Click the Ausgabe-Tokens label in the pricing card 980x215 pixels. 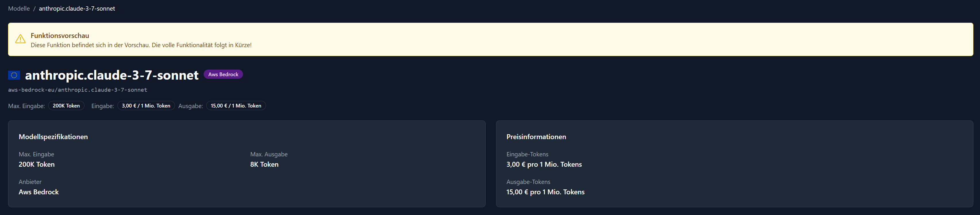click(528, 182)
